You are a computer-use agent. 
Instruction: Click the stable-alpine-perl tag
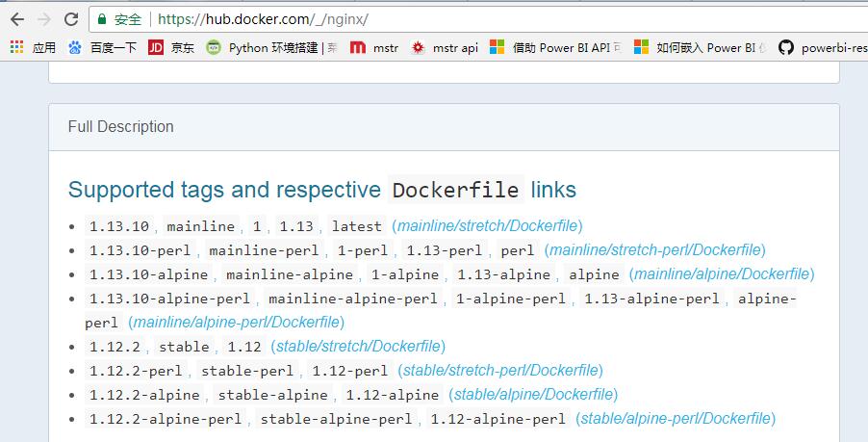point(336,419)
